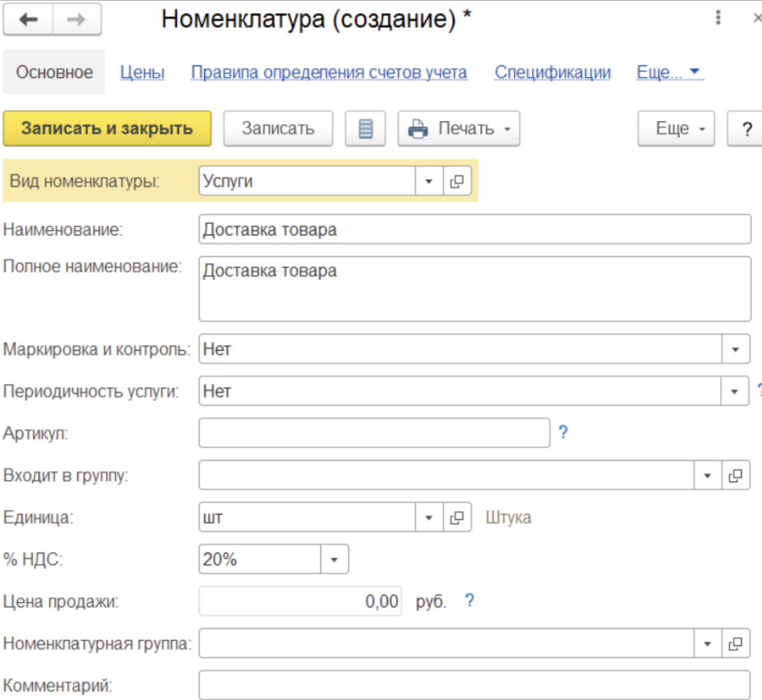Switch to the Спецификации tab
Screen dimensions: 762x700
point(553,72)
